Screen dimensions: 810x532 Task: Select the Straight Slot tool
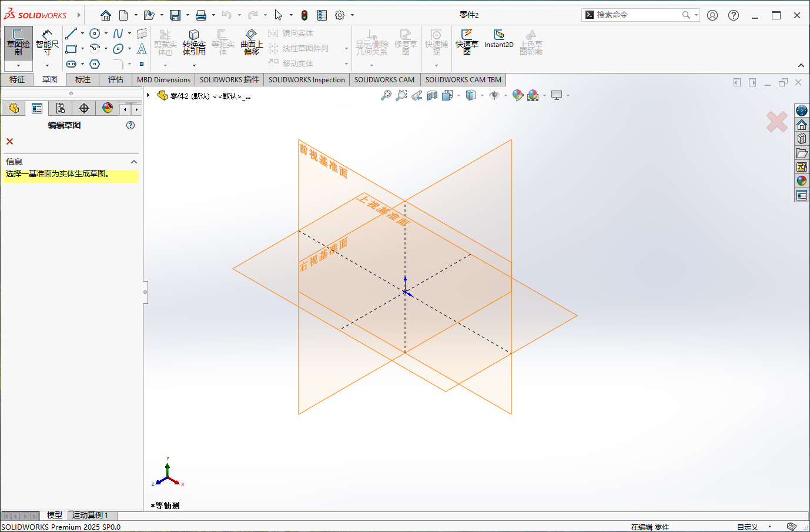[71, 63]
